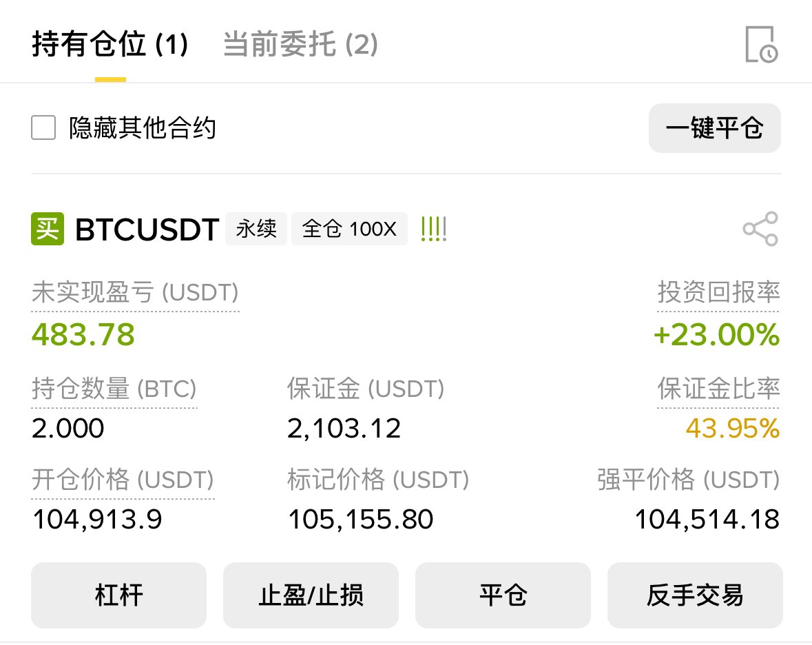Tap the 保证金比率 underlined label
Screen dimensions: 812x645
click(718, 388)
